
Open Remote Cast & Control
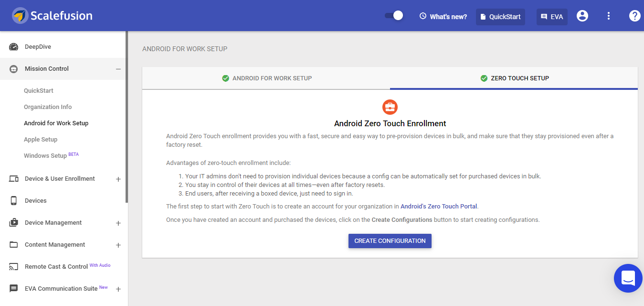point(56,267)
